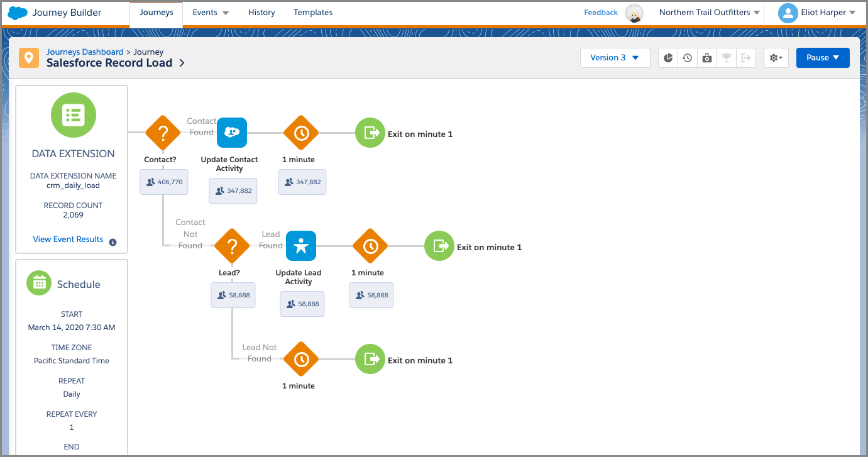
Task: Click the 347,882 badge under top 1 minute
Action: tap(302, 182)
